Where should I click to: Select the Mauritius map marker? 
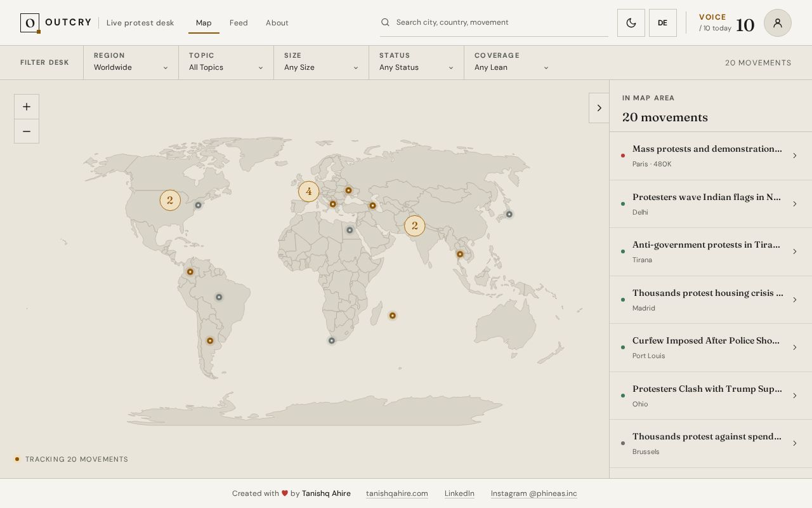[393, 316]
